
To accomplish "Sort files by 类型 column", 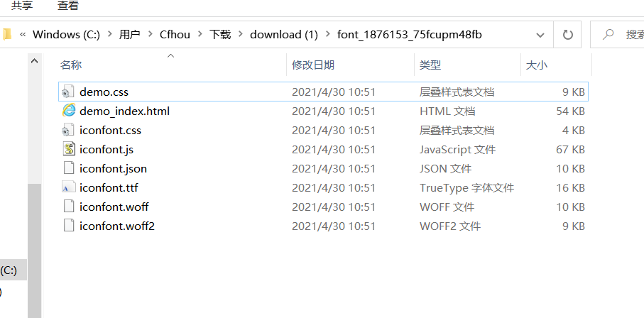I will coord(430,65).
